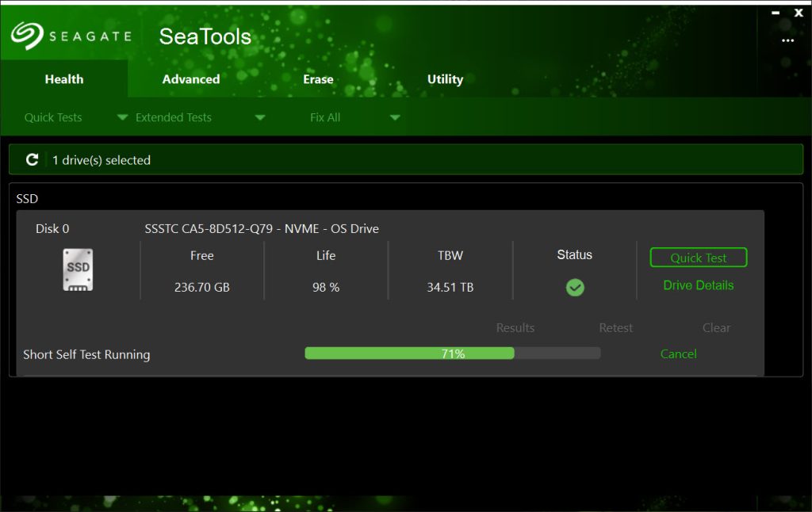Click the green status checkmark icon
The image size is (812, 512).
coord(575,288)
